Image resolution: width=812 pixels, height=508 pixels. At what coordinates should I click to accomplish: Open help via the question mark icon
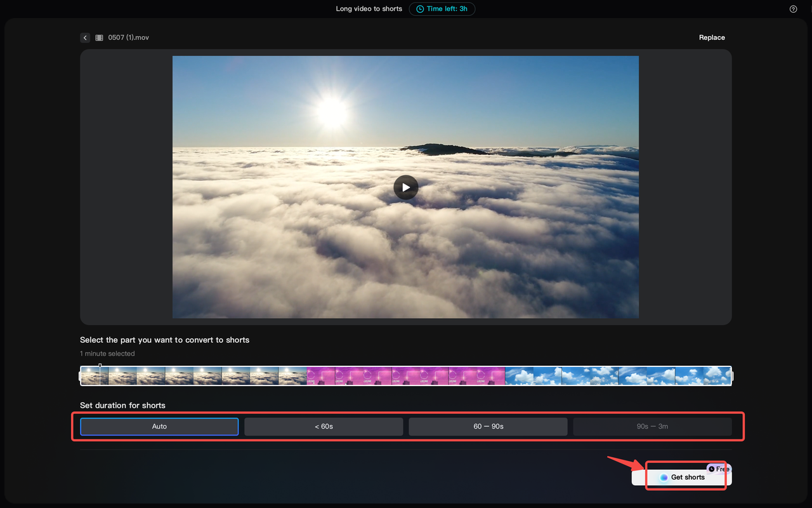click(x=793, y=9)
